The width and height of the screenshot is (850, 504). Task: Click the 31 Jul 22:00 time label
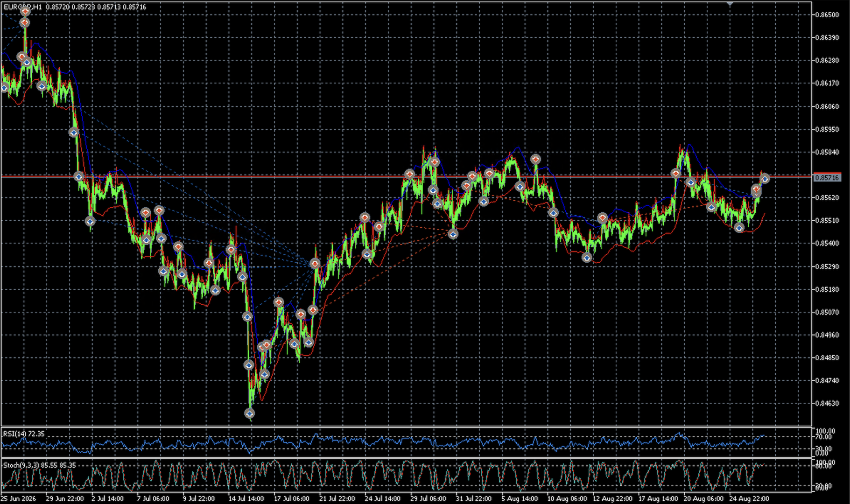click(473, 498)
